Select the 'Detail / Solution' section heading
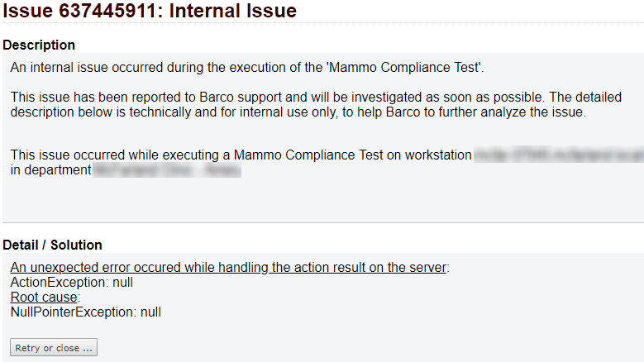 [x=52, y=245]
